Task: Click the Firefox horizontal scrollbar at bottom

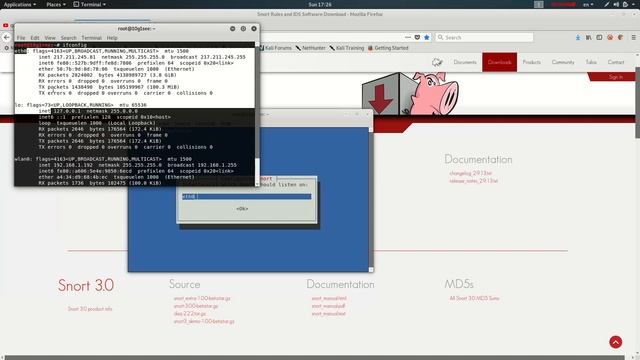Action: [x=314, y=358]
